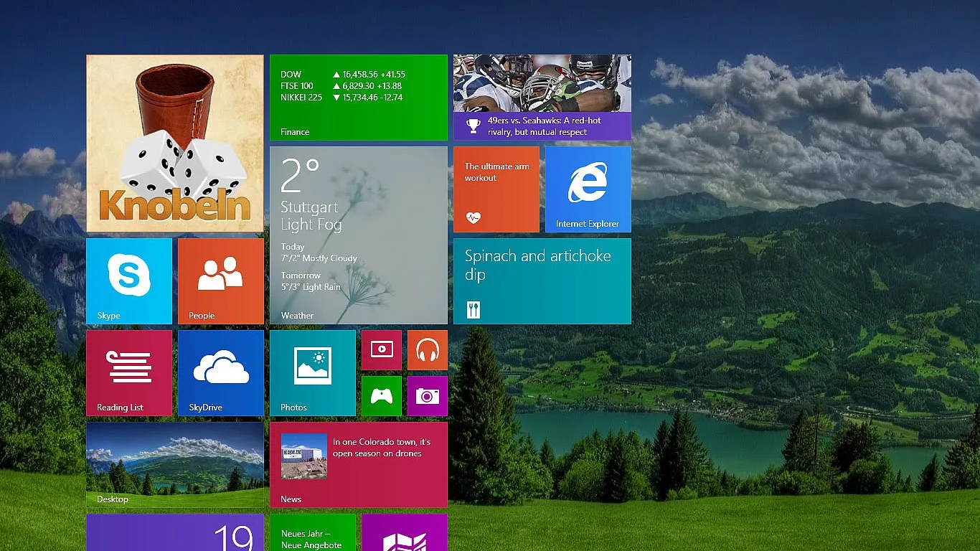The height and width of the screenshot is (551, 980).
Task: Open the Desktop tile thumbnail
Action: coord(175,465)
